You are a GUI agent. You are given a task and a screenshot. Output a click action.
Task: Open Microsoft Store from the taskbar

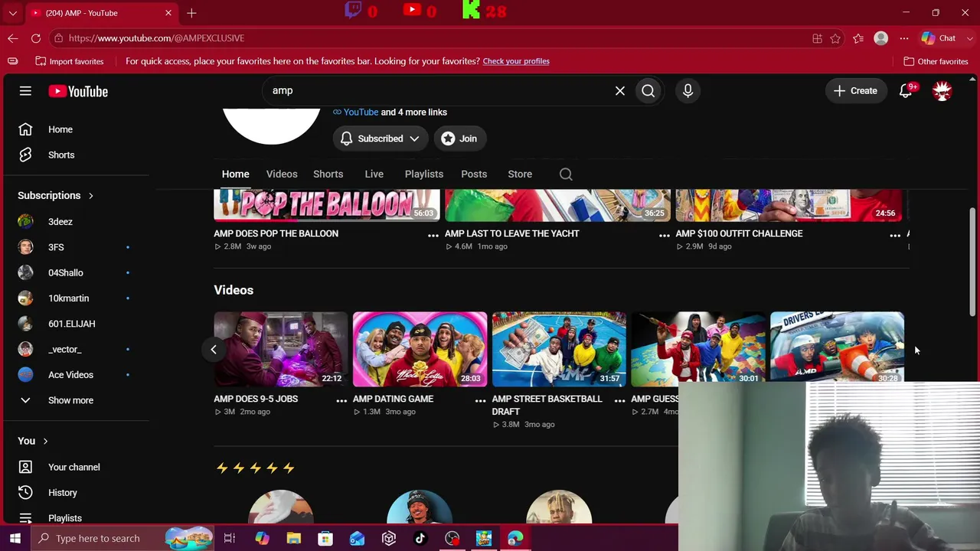point(325,539)
